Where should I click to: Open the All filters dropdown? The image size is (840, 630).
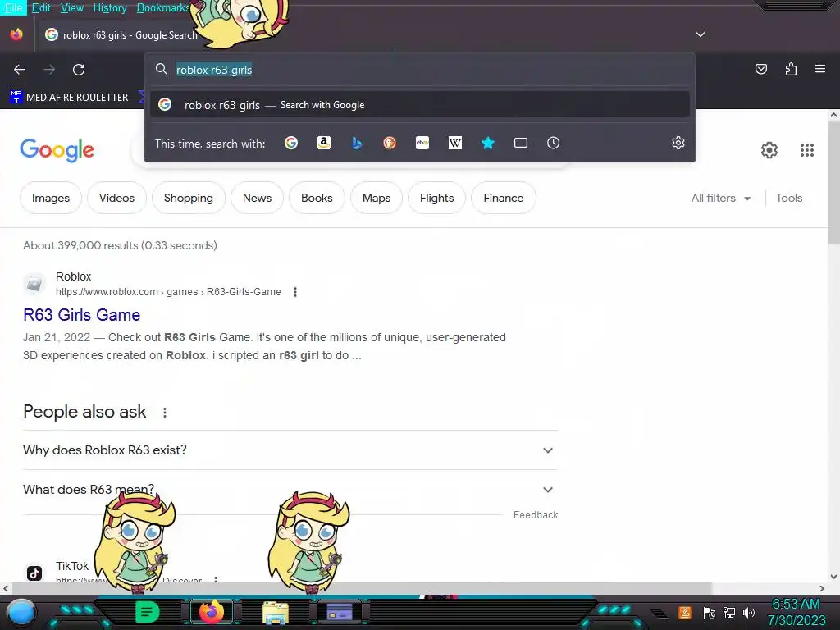[720, 199]
